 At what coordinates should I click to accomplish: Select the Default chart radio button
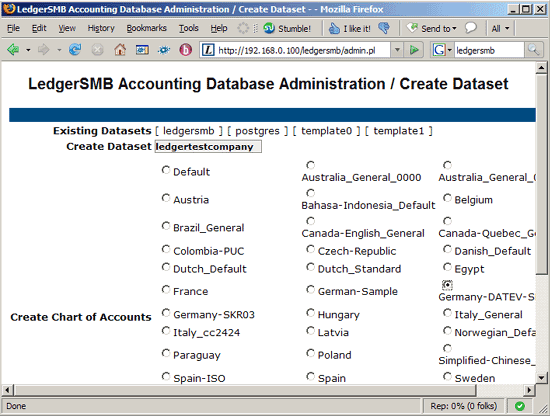tap(166, 170)
